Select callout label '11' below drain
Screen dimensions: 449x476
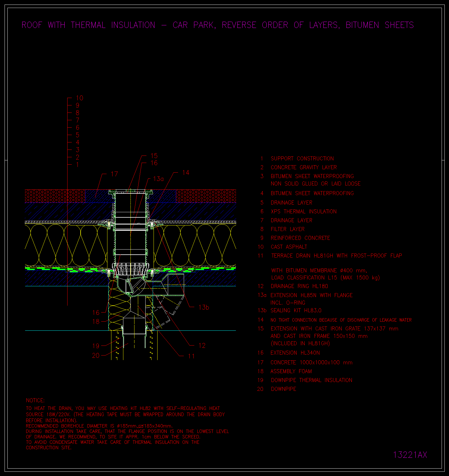[x=191, y=356]
